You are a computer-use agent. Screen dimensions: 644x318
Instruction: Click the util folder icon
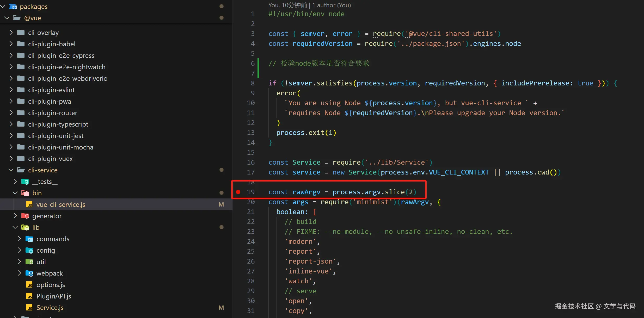point(29,262)
